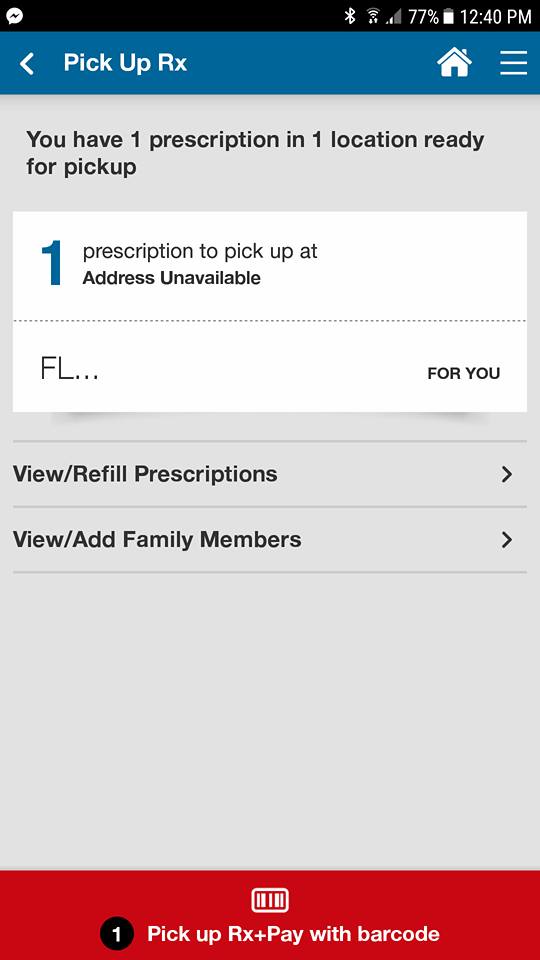The image size is (540, 960).
Task: Open the Messenger notification icon
Action: (15, 15)
